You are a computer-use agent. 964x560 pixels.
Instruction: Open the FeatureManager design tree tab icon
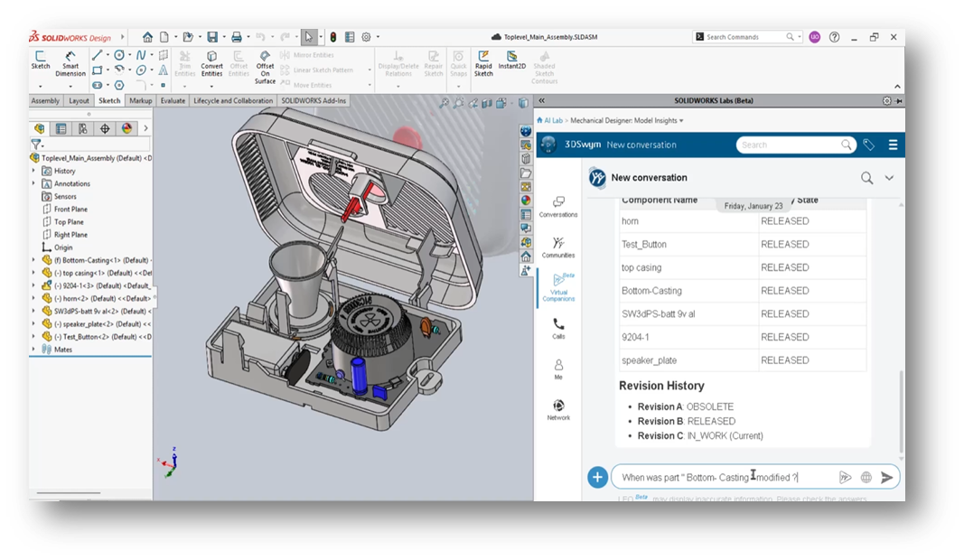(x=40, y=128)
